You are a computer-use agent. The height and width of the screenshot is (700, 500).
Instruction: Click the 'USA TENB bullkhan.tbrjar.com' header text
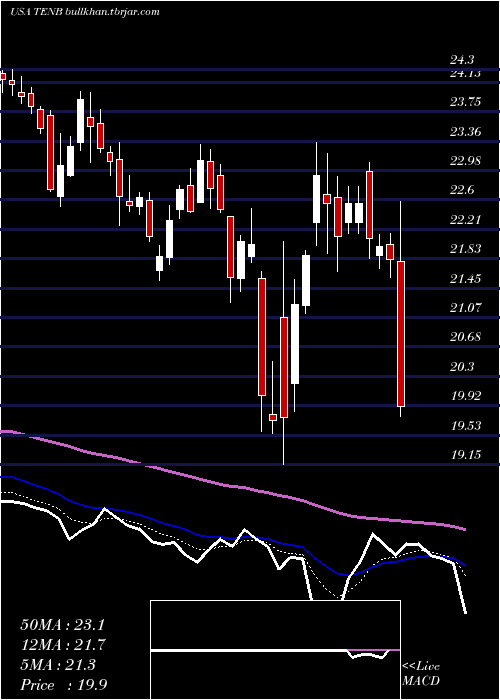(85, 12)
